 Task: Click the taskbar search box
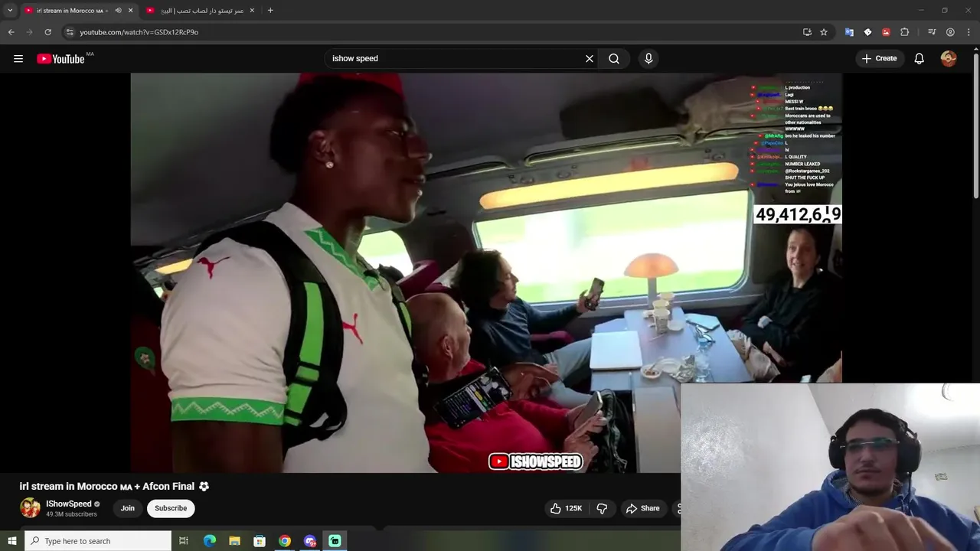coord(98,541)
